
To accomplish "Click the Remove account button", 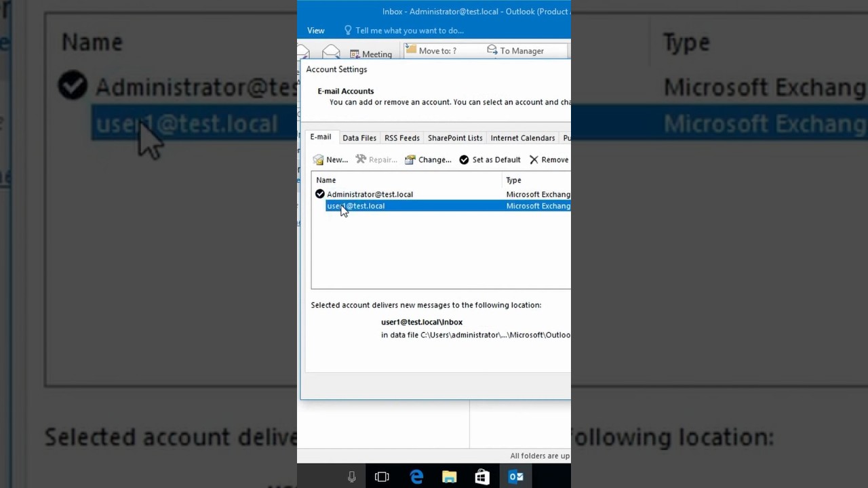I will pos(549,160).
